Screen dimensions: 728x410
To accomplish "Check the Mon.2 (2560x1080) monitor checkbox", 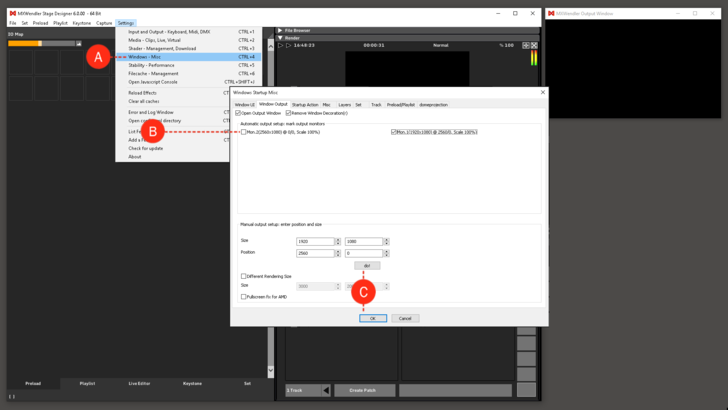I will [244, 132].
